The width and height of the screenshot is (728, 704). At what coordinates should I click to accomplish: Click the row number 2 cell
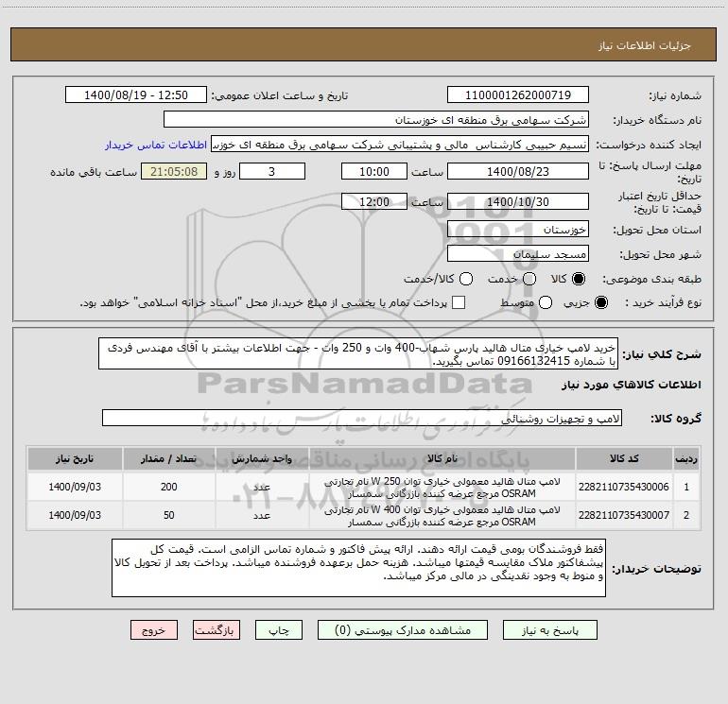point(685,515)
